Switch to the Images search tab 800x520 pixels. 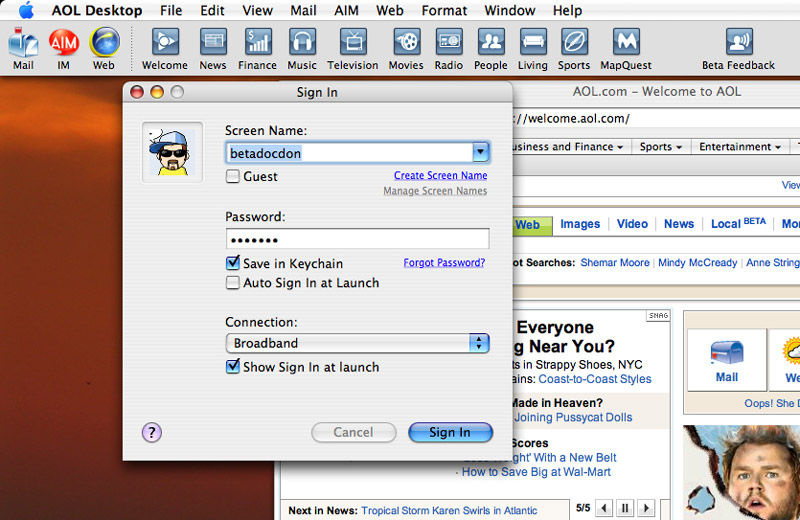(580, 224)
